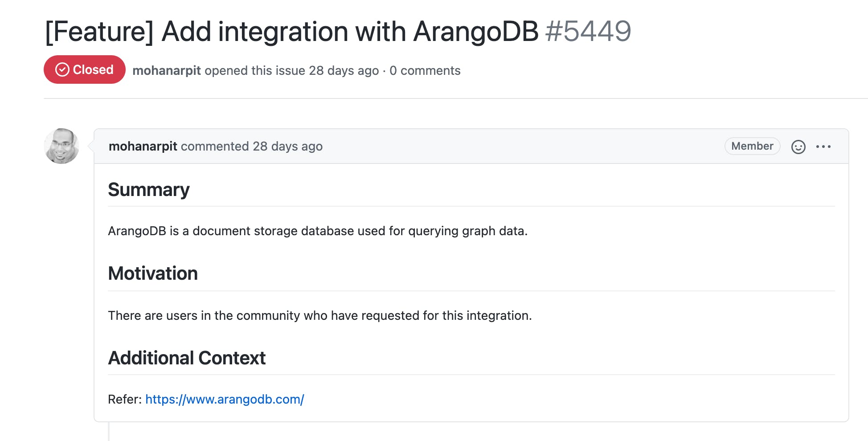Open the three-dot comment options menu
This screenshot has width=868, height=441.
click(823, 147)
